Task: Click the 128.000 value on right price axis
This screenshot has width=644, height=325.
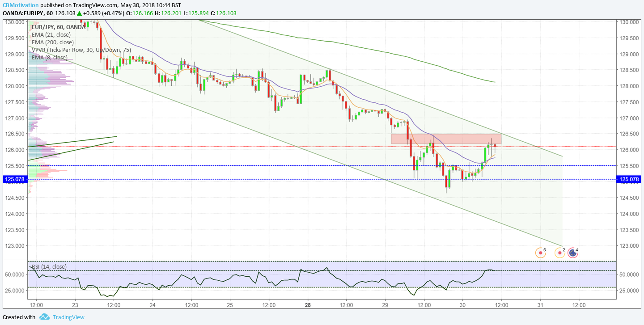Action: [x=628, y=86]
